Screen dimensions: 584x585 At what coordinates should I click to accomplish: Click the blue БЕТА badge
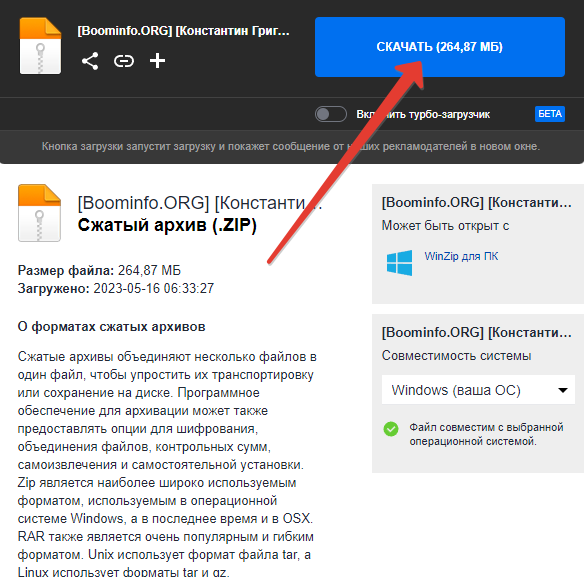tap(550, 114)
